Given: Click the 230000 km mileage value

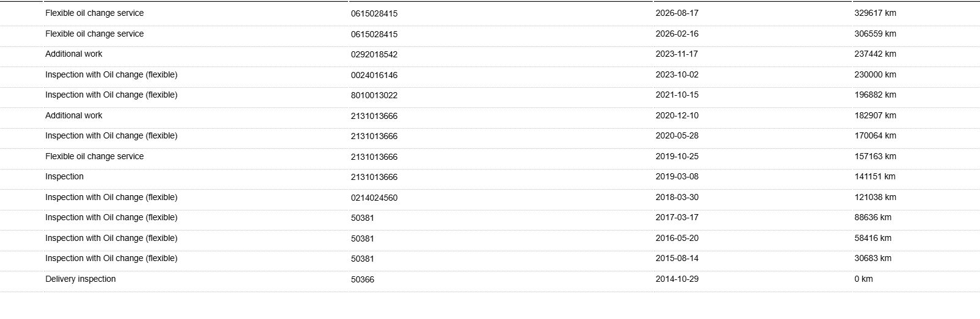Looking at the screenshot, I should [876, 75].
